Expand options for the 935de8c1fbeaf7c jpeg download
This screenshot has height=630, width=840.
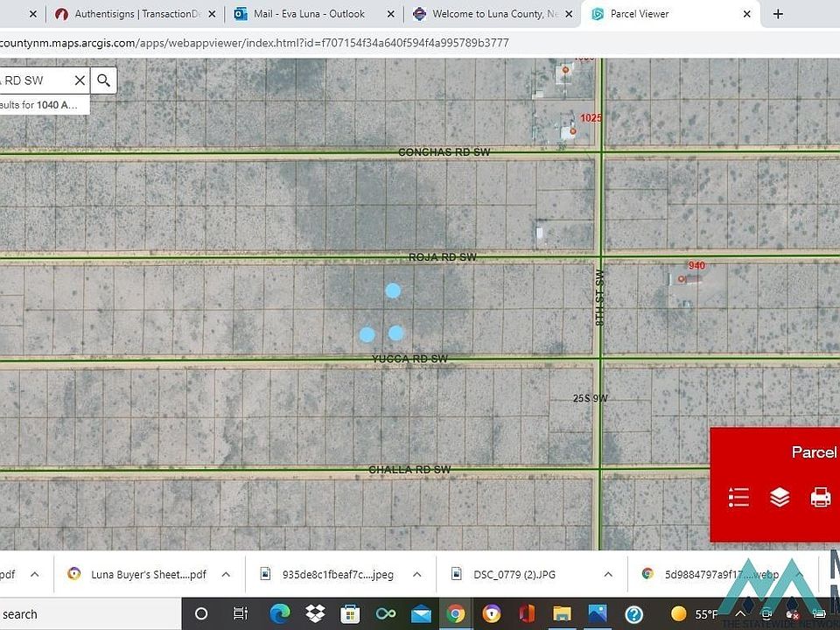[416, 574]
